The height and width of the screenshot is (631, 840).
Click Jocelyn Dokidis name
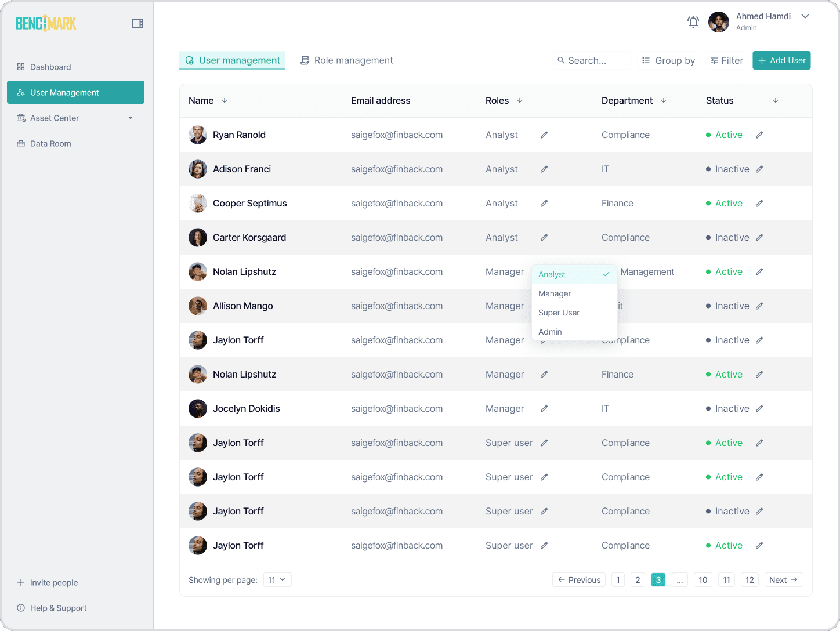tap(246, 408)
